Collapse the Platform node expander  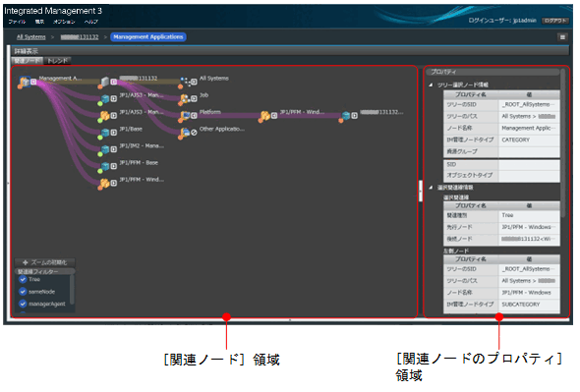point(194,116)
